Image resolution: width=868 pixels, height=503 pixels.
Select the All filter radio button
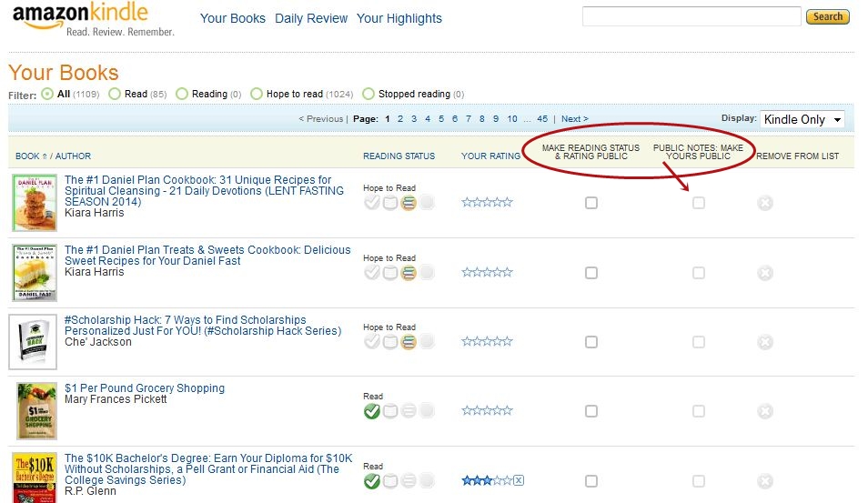47,94
